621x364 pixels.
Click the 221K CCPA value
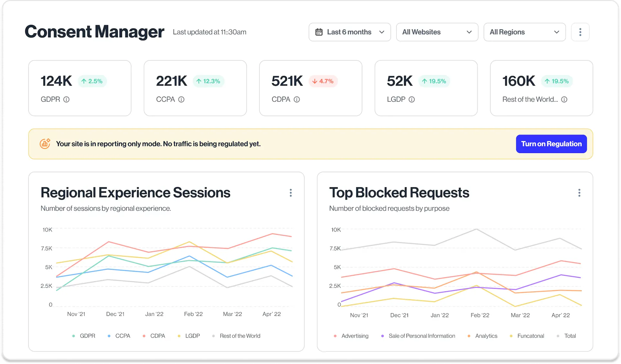click(172, 81)
